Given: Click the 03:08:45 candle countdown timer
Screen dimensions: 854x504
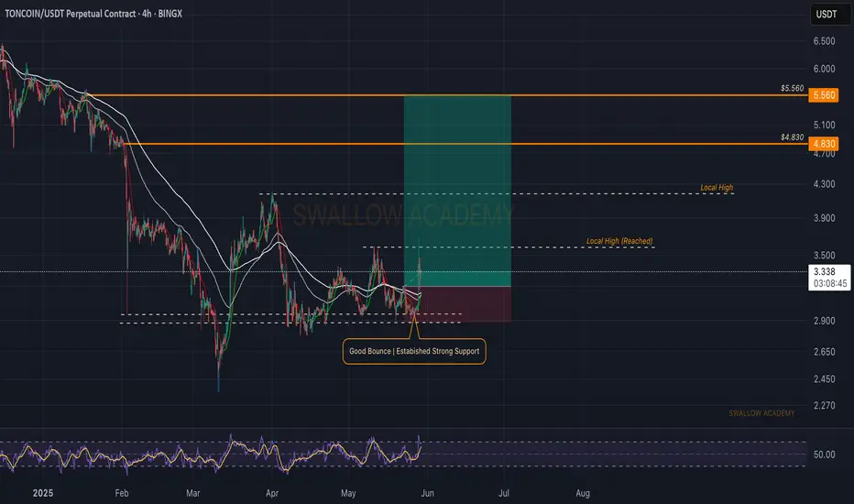Looking at the screenshot, I should tap(830, 283).
